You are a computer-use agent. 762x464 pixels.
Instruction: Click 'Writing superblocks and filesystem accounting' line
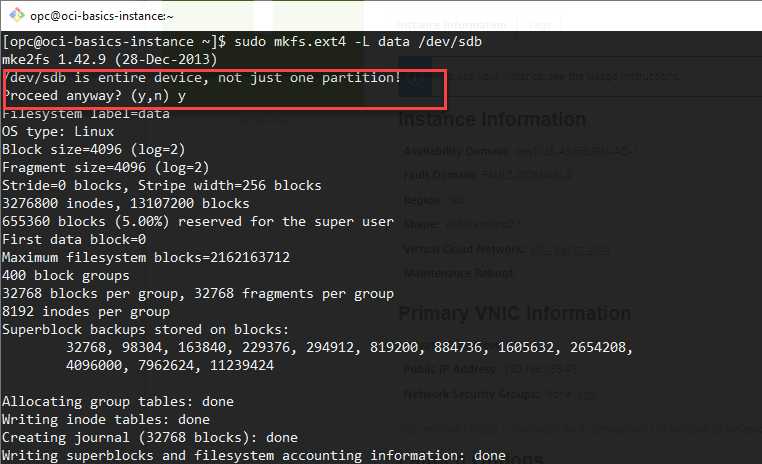click(254, 456)
